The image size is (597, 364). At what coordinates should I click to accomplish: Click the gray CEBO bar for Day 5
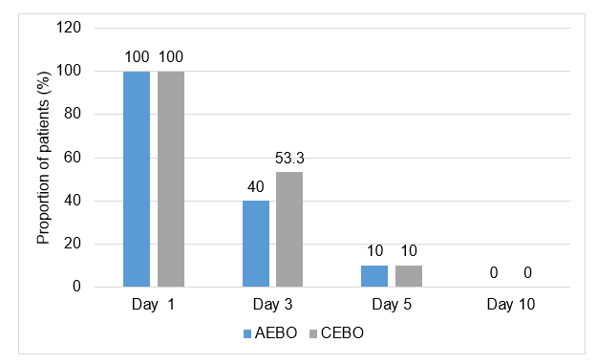click(x=409, y=276)
